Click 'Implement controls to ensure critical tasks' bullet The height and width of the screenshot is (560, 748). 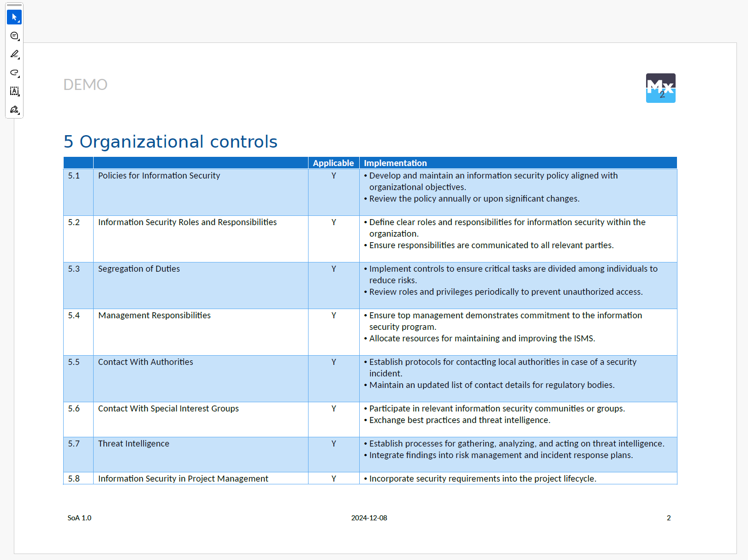[x=511, y=274]
